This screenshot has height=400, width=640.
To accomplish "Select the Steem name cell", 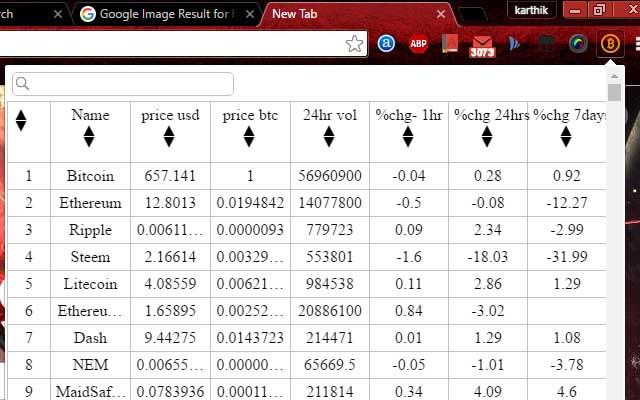I will pyautogui.click(x=90, y=257).
